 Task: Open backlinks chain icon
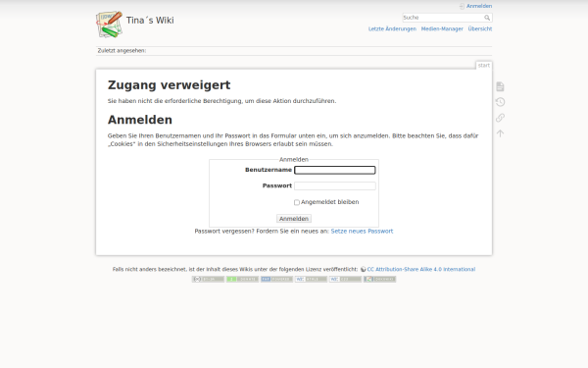coord(500,118)
